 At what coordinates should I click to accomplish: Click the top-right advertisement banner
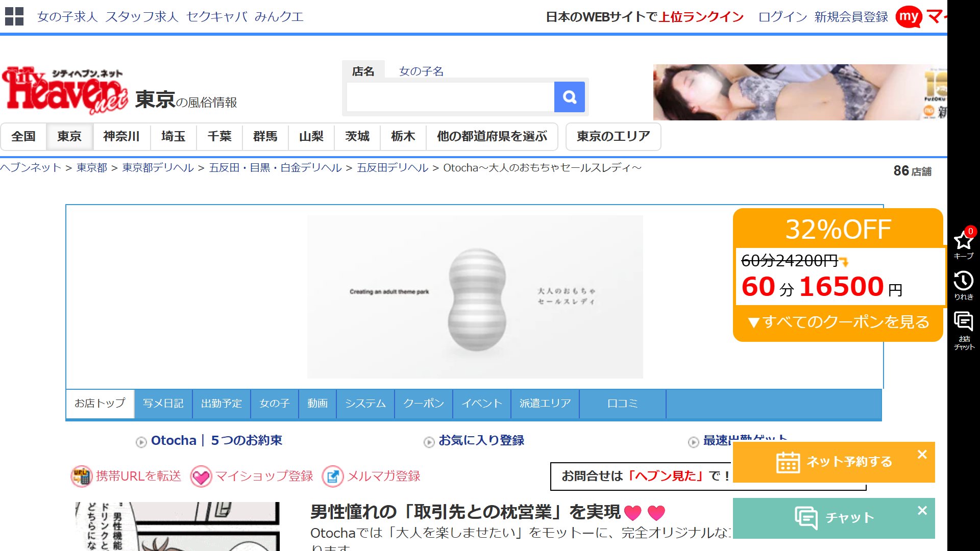click(800, 92)
